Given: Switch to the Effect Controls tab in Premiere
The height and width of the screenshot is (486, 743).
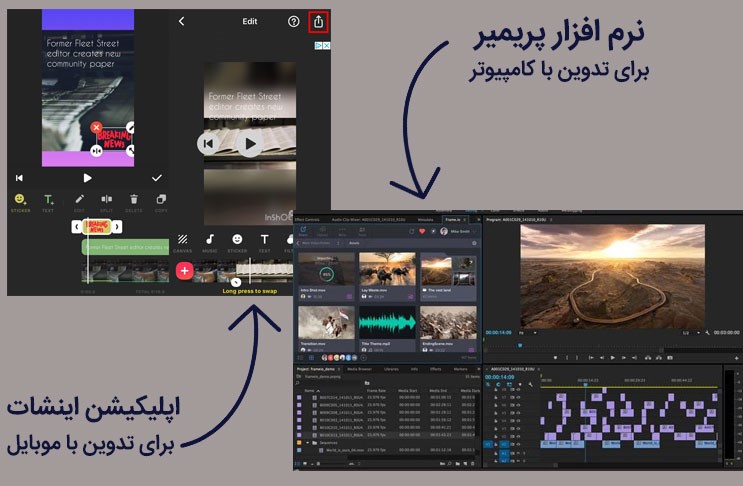Looking at the screenshot, I should [x=307, y=220].
